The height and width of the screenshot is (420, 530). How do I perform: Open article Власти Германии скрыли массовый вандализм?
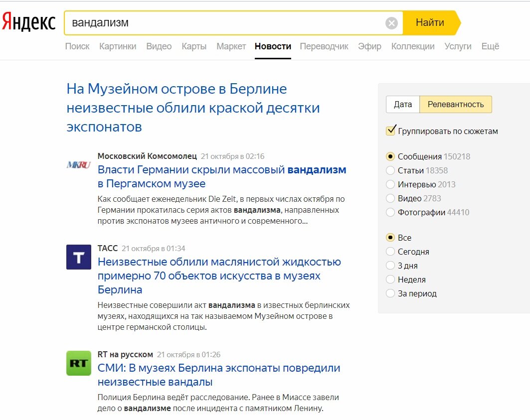(x=222, y=176)
